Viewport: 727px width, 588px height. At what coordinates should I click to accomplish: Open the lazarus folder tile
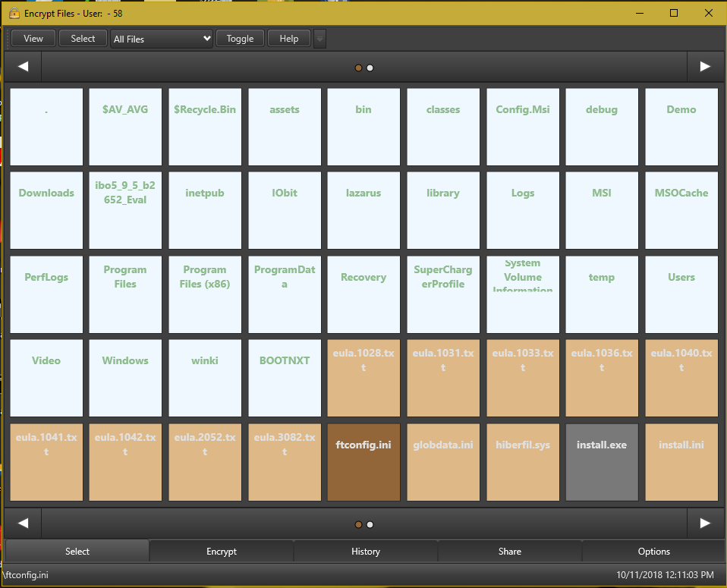point(363,210)
